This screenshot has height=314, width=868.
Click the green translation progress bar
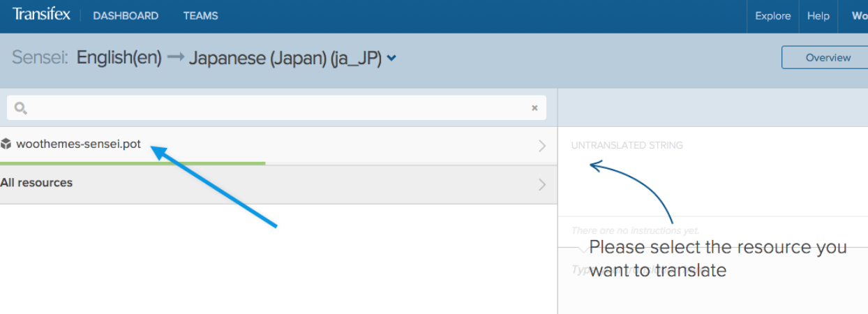(133, 163)
